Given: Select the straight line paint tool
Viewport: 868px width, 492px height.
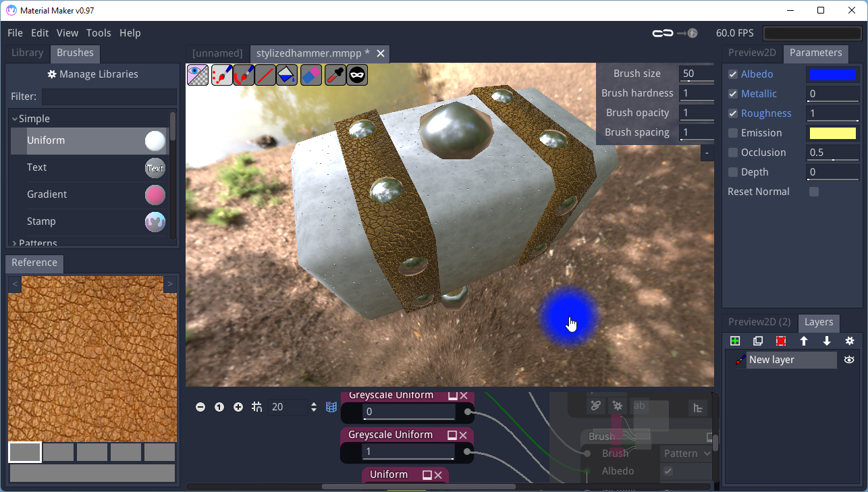Looking at the screenshot, I should (266, 75).
